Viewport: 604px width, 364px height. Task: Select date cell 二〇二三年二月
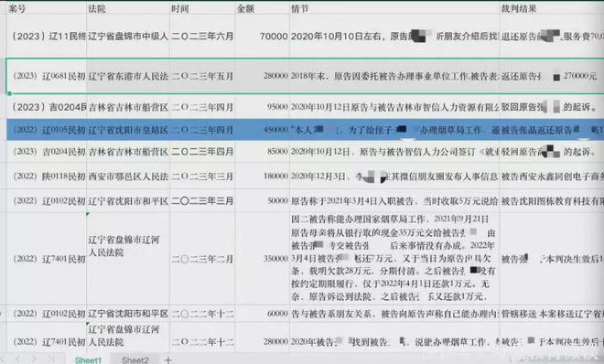[x=202, y=259]
